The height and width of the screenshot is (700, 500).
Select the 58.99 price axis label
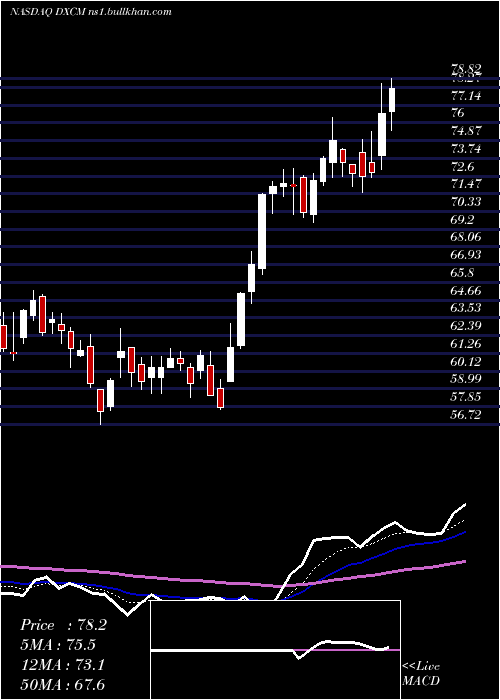(x=467, y=379)
